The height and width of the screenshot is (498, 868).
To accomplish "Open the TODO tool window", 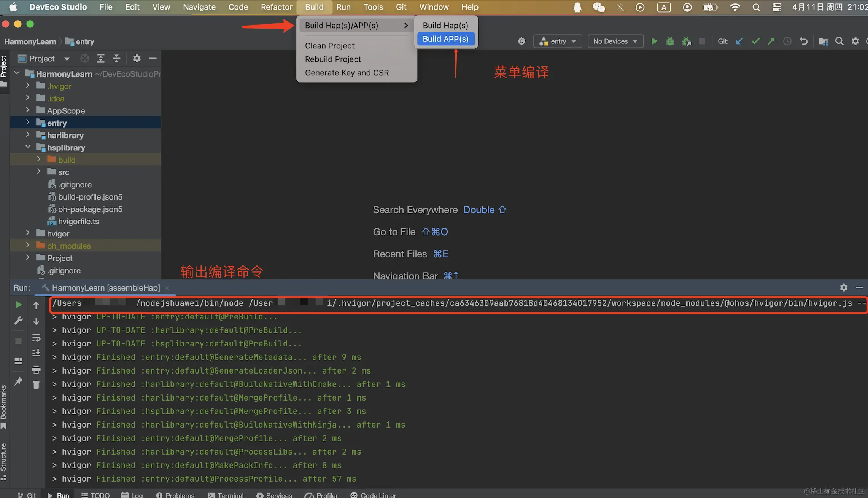I will point(96,495).
